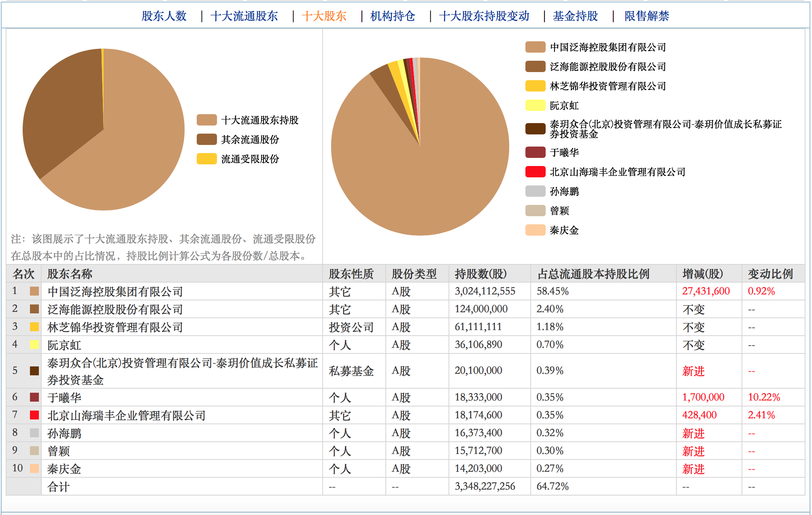Click dark brown legend swatch for 泰玥众合 fund
This screenshot has height=515, width=812.
tap(535, 129)
